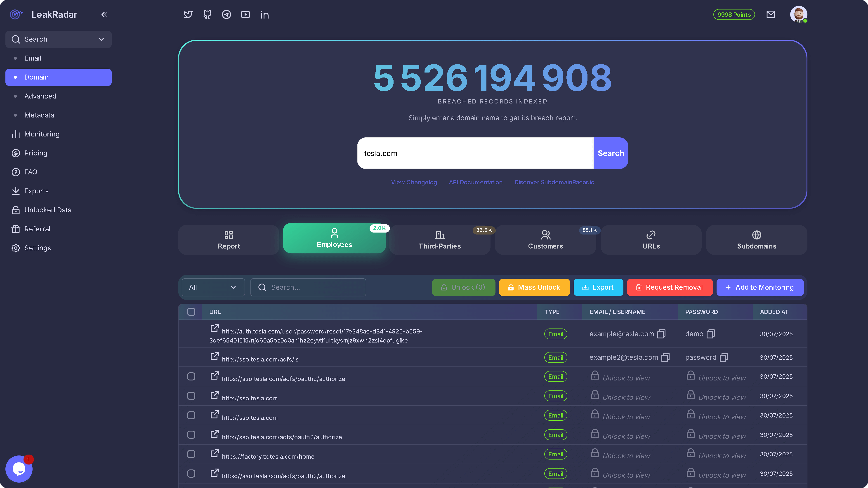Open external link for sso.tesla.com/adfs/ls
This screenshot has height=488, width=868.
214,356
